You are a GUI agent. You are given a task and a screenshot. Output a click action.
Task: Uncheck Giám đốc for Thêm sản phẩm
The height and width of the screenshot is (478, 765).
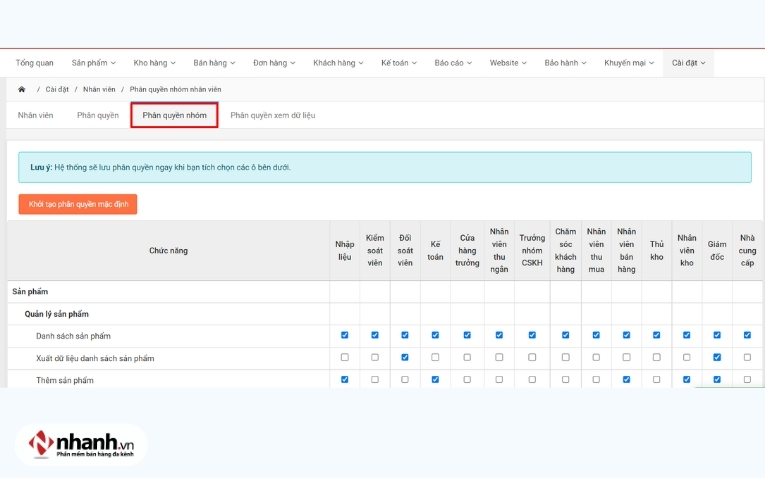(717, 380)
